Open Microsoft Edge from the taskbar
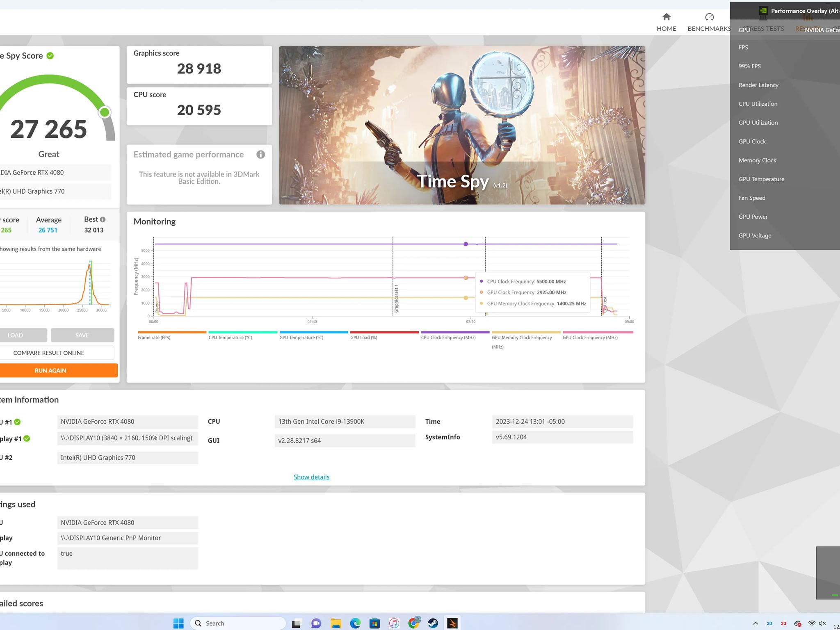 [355, 623]
